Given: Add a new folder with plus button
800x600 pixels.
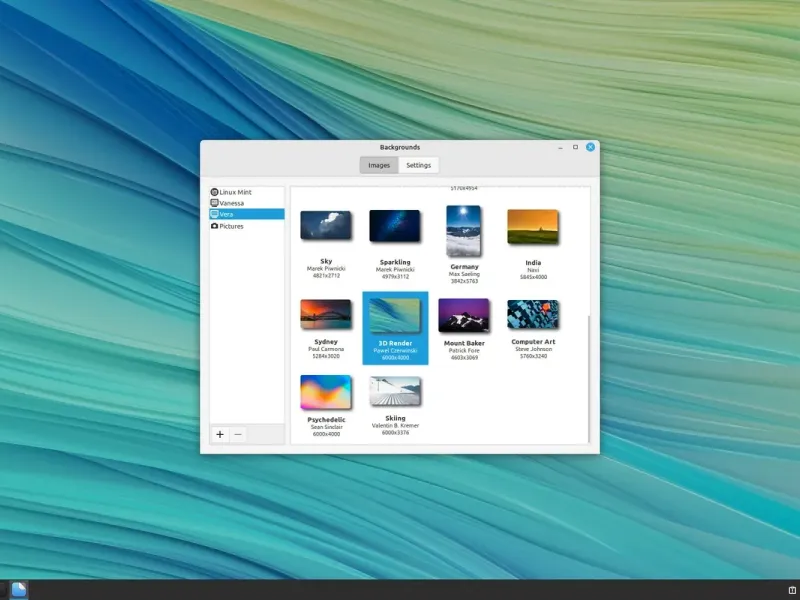Looking at the screenshot, I should coord(220,435).
